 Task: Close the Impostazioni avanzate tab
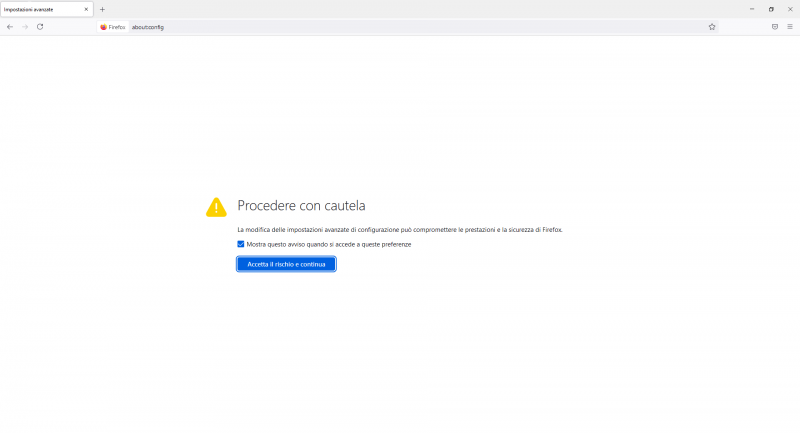coord(86,9)
